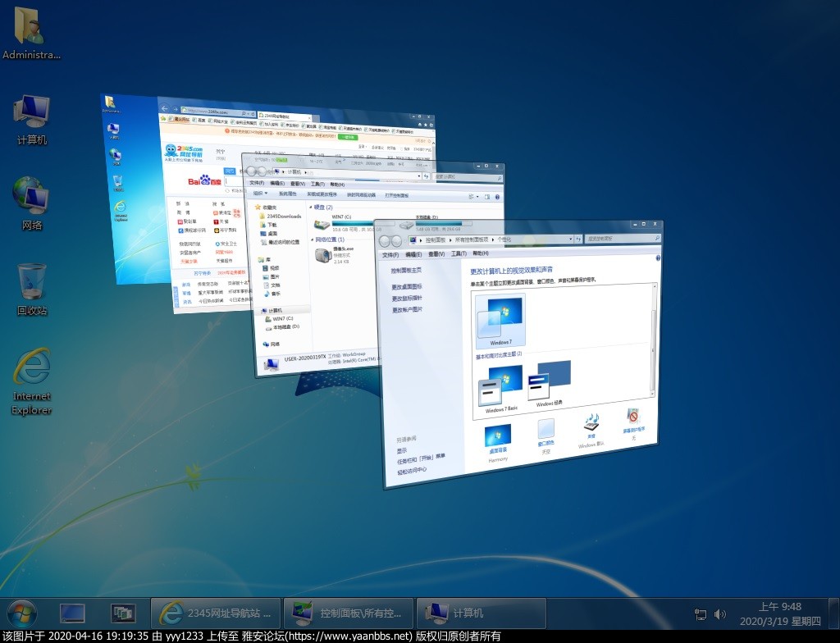Click 系统属性 in Computer toolbar

tap(287, 194)
